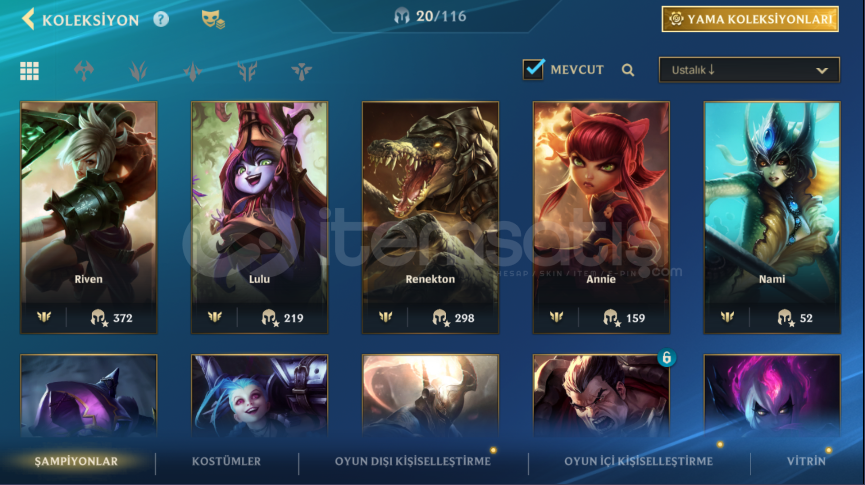Image resolution: width=865 pixels, height=485 pixels.
Task: Select the Riven champion card
Action: 89,217
